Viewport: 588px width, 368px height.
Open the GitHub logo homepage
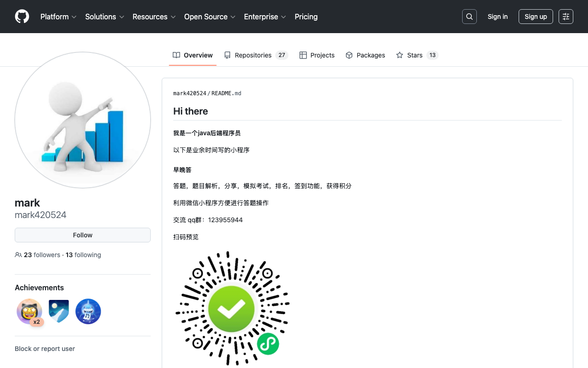22,17
